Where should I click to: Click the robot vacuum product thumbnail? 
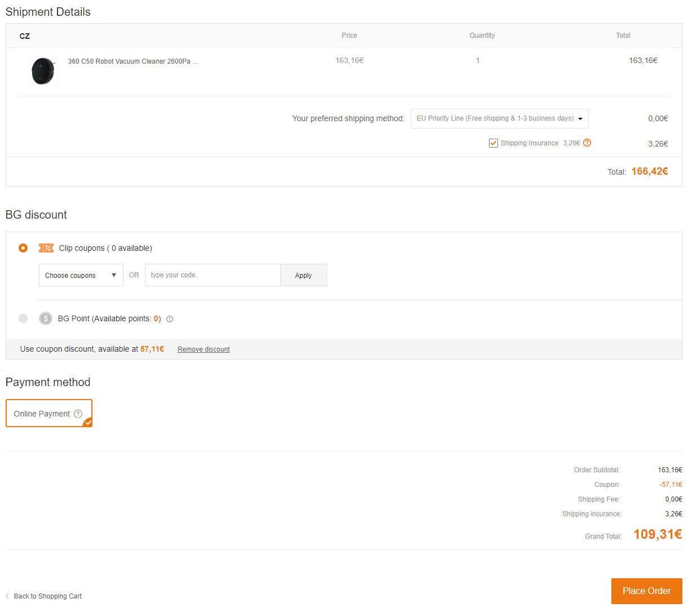(x=43, y=71)
